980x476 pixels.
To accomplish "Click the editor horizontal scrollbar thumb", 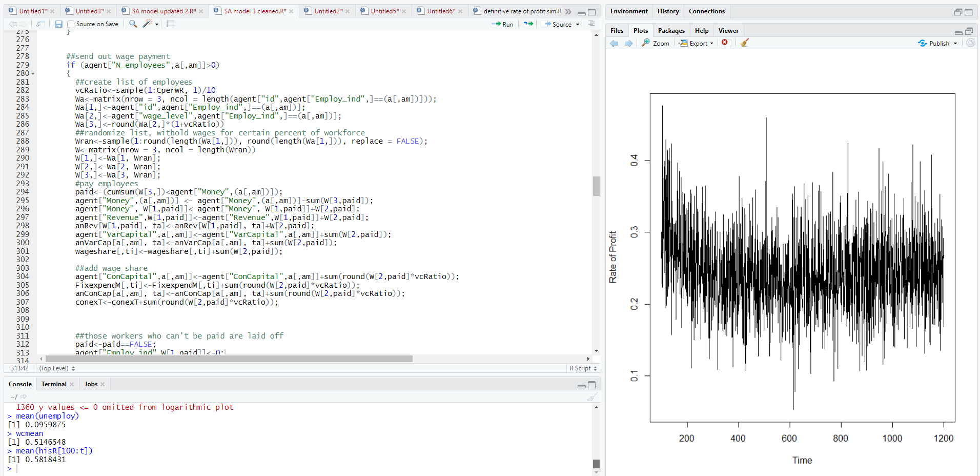I will 229,359.
